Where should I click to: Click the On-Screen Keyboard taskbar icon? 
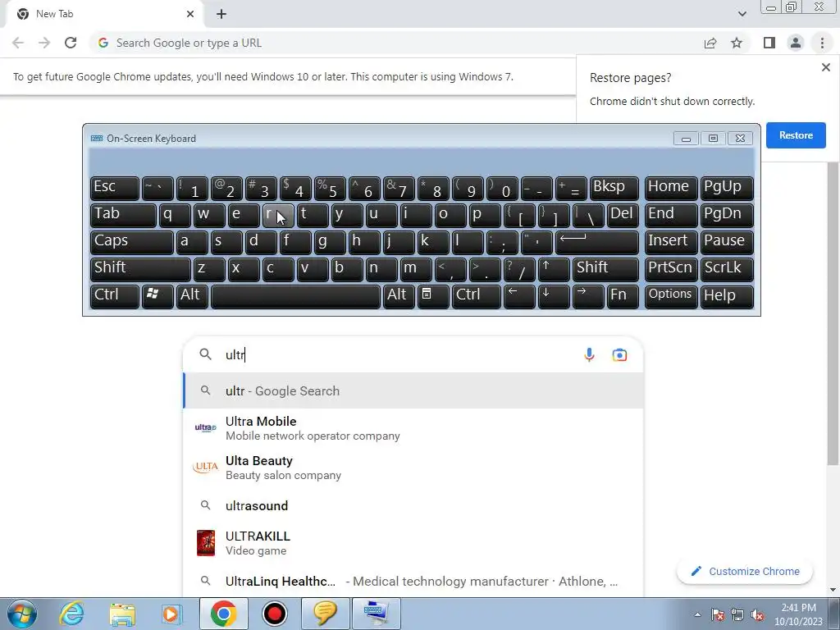pyautogui.click(x=376, y=614)
